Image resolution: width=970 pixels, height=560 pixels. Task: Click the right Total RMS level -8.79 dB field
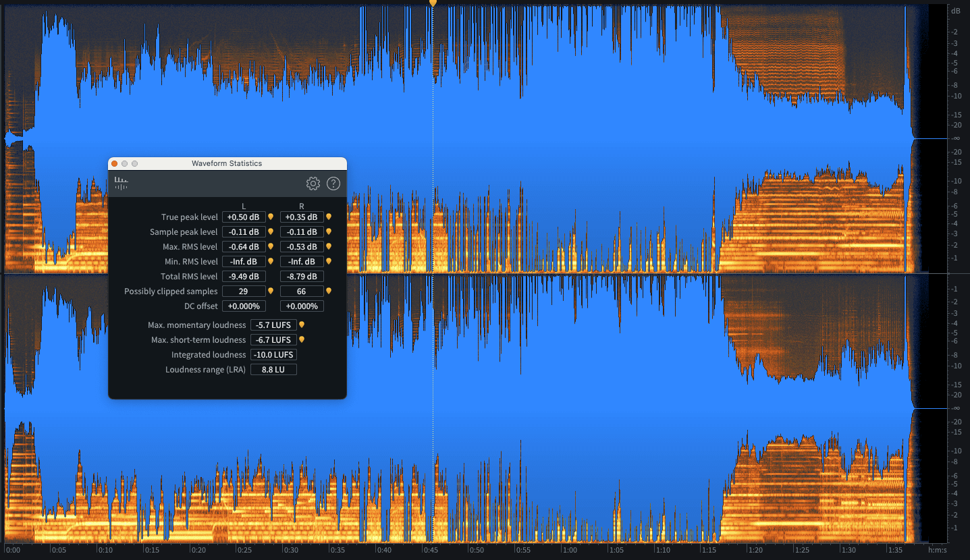point(302,276)
